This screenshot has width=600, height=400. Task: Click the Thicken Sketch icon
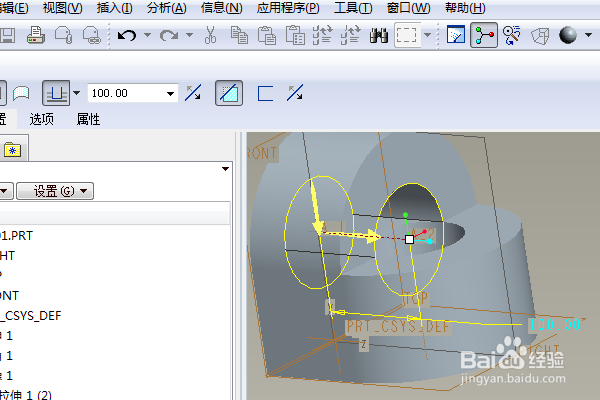pyautogui.click(x=265, y=93)
